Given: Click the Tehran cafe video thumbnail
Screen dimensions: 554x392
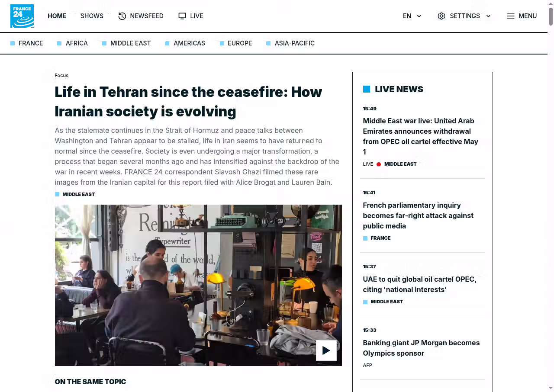Looking at the screenshot, I should (x=198, y=285).
